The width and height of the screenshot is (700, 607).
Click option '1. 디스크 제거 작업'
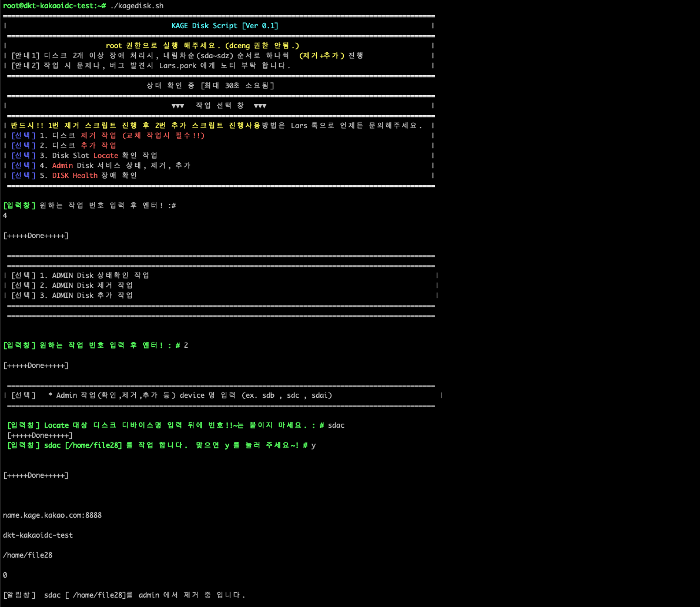tap(108, 136)
